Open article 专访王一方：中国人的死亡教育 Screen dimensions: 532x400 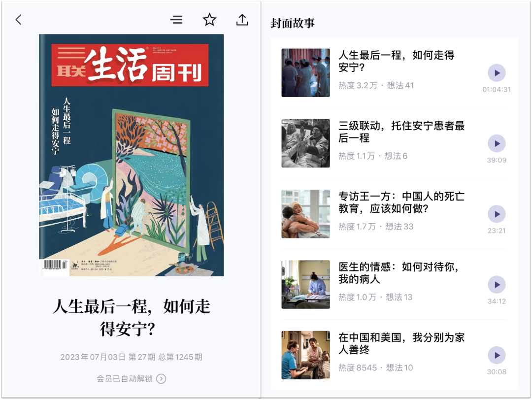click(x=401, y=202)
